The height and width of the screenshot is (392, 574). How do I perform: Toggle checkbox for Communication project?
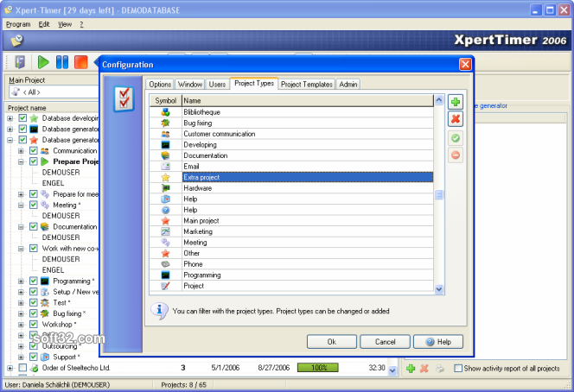tap(34, 150)
